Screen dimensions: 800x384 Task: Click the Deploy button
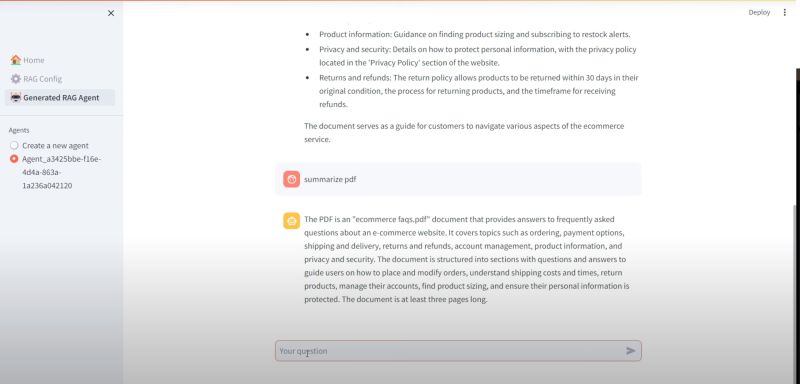click(x=759, y=12)
